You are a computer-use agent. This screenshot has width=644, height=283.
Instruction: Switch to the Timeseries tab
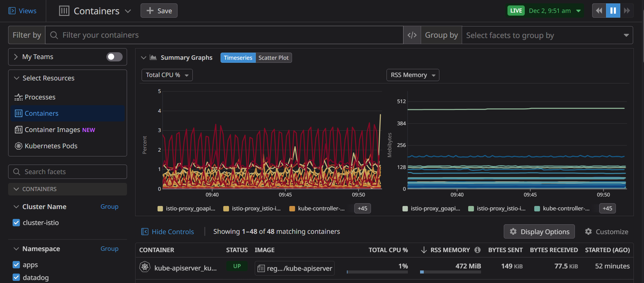click(238, 58)
